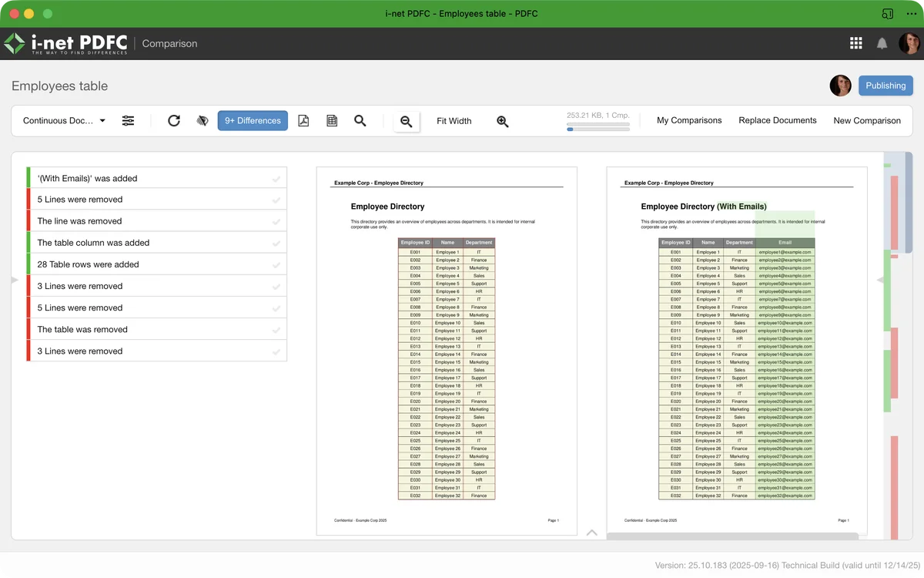This screenshot has width=924, height=578.
Task: Zoom in using the plus magnifier
Action: click(503, 121)
